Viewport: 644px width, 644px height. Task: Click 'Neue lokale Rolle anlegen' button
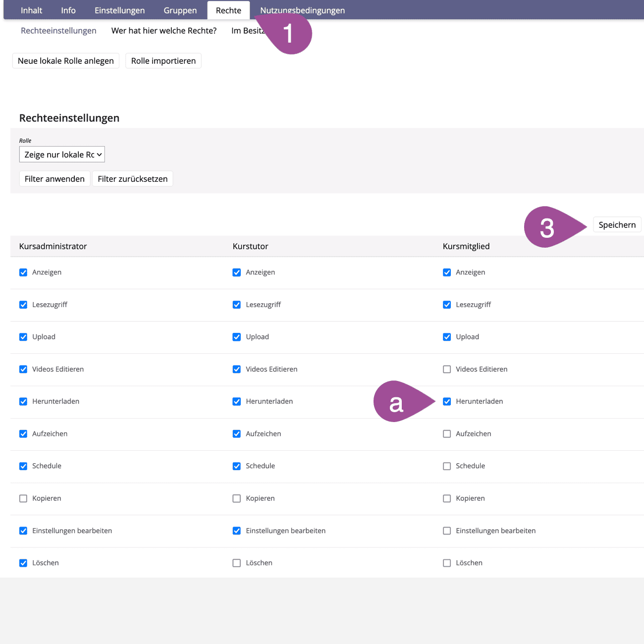click(66, 61)
